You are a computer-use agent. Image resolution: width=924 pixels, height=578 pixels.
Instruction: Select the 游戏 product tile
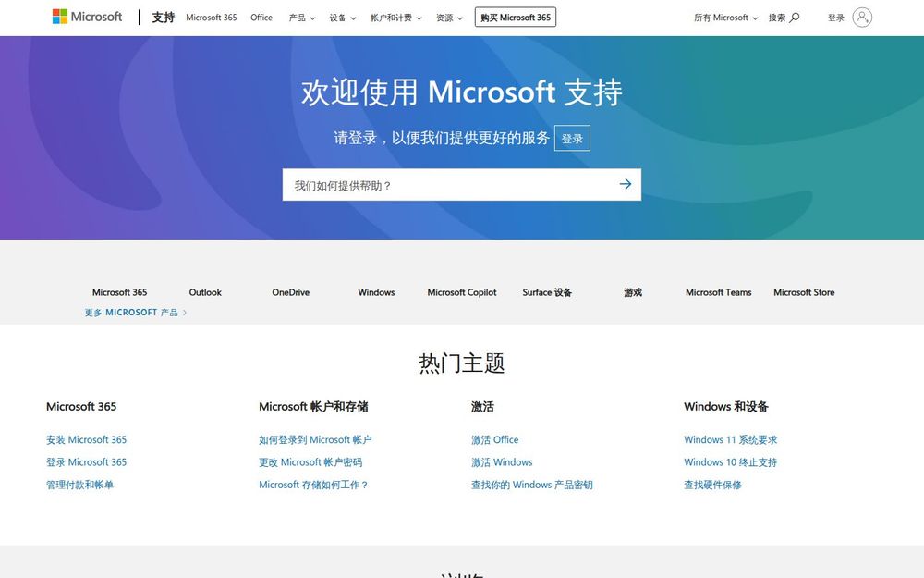click(633, 292)
